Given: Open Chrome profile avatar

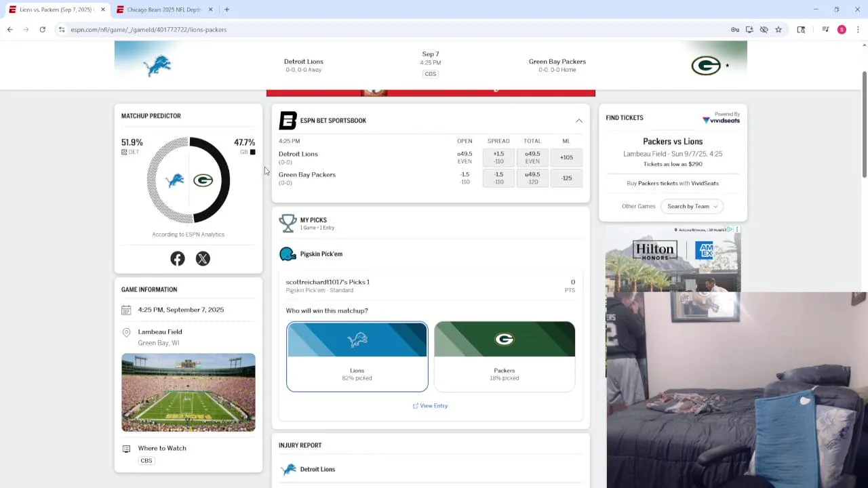Looking at the screenshot, I should tap(842, 29).
